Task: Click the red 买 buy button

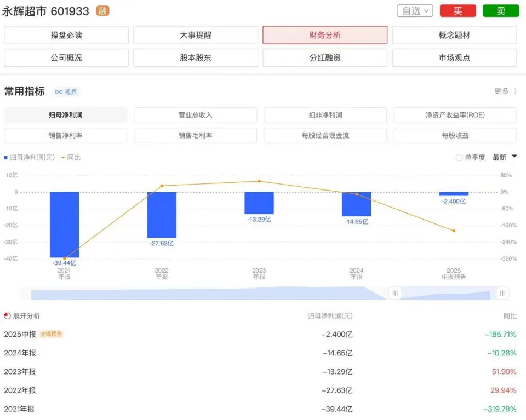Action: click(x=458, y=10)
